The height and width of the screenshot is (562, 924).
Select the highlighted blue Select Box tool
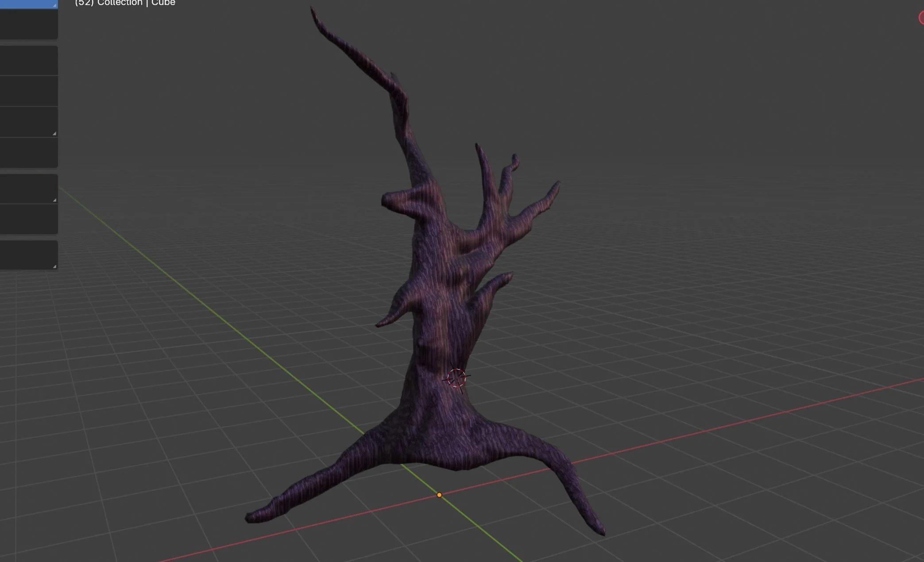(x=28, y=4)
